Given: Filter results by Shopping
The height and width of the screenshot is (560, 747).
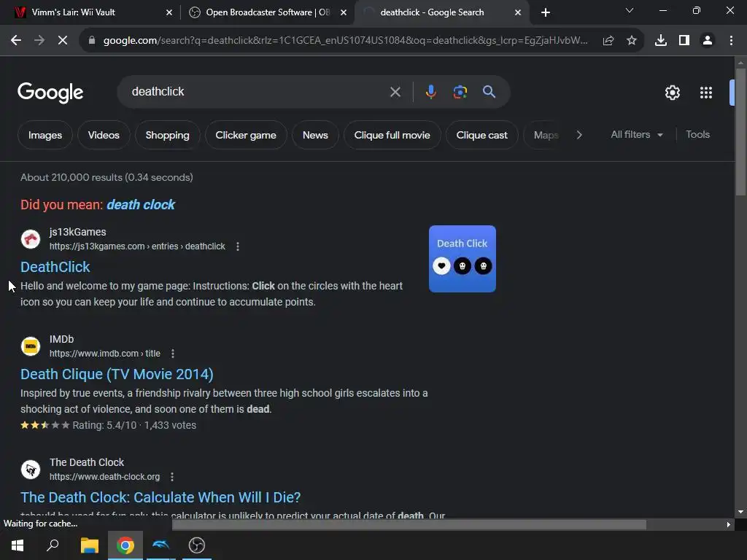Looking at the screenshot, I should 167,135.
